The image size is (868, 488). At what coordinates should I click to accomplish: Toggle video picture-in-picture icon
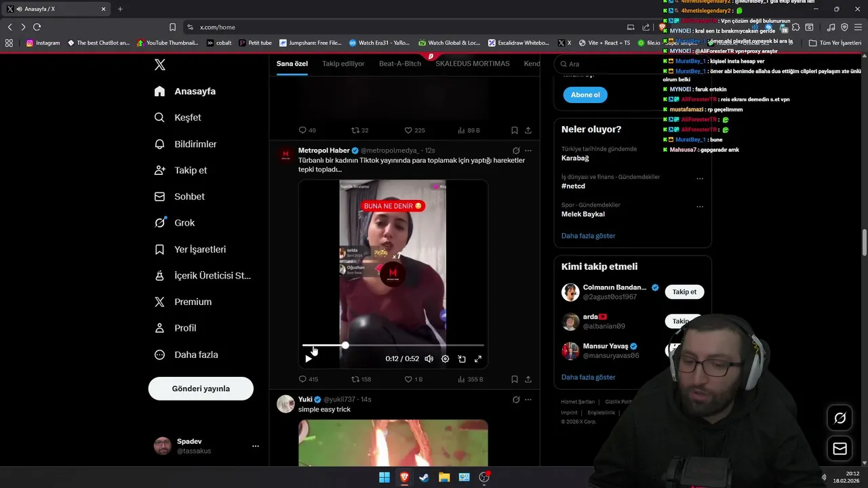[x=462, y=359]
